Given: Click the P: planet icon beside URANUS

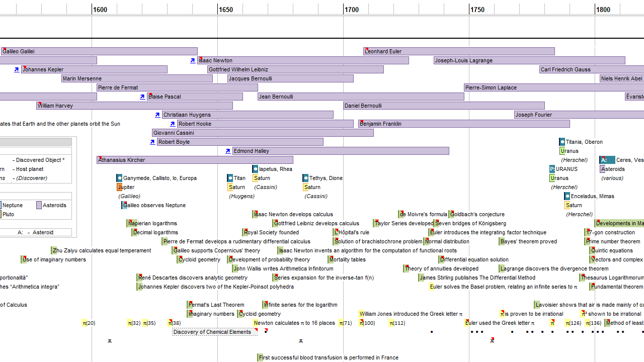Looking at the screenshot, I should point(552,169).
